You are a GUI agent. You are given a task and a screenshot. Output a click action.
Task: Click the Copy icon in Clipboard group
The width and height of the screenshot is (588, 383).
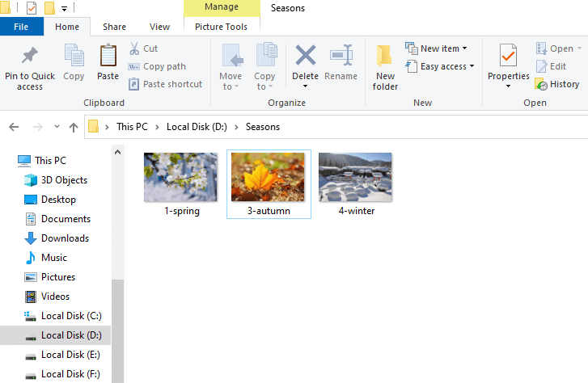point(74,55)
